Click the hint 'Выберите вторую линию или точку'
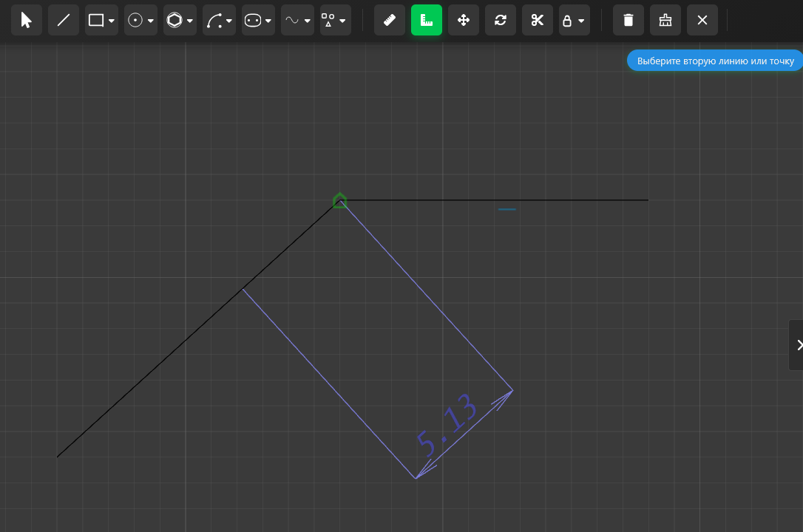The width and height of the screenshot is (803, 532). point(715,61)
